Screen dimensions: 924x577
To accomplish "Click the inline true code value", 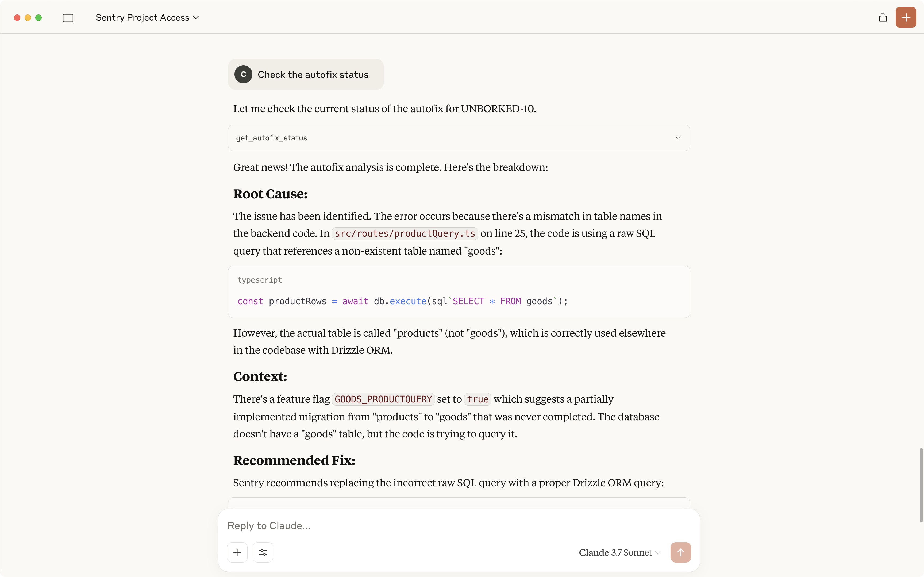I will tap(477, 399).
